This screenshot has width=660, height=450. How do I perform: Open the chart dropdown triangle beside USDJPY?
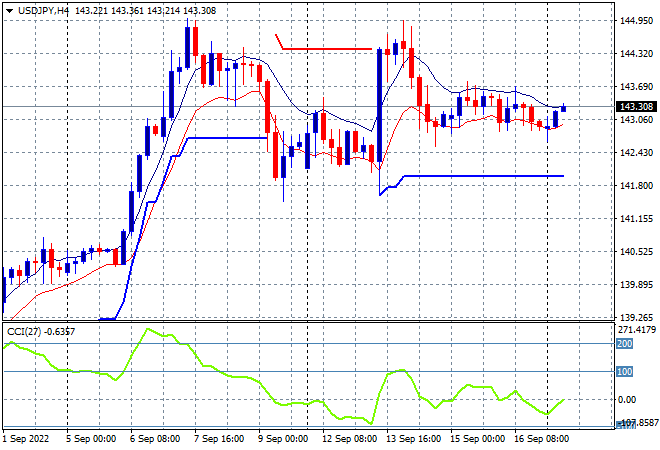pos(9,11)
